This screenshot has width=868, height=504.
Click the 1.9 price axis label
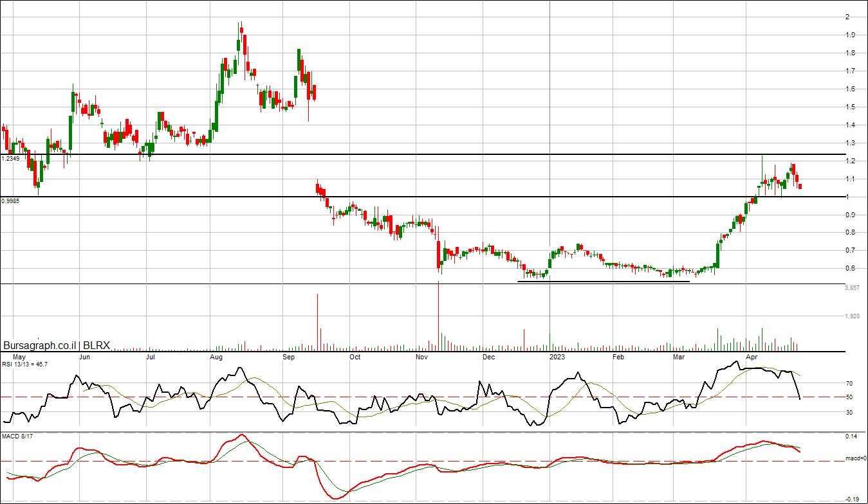(x=850, y=35)
